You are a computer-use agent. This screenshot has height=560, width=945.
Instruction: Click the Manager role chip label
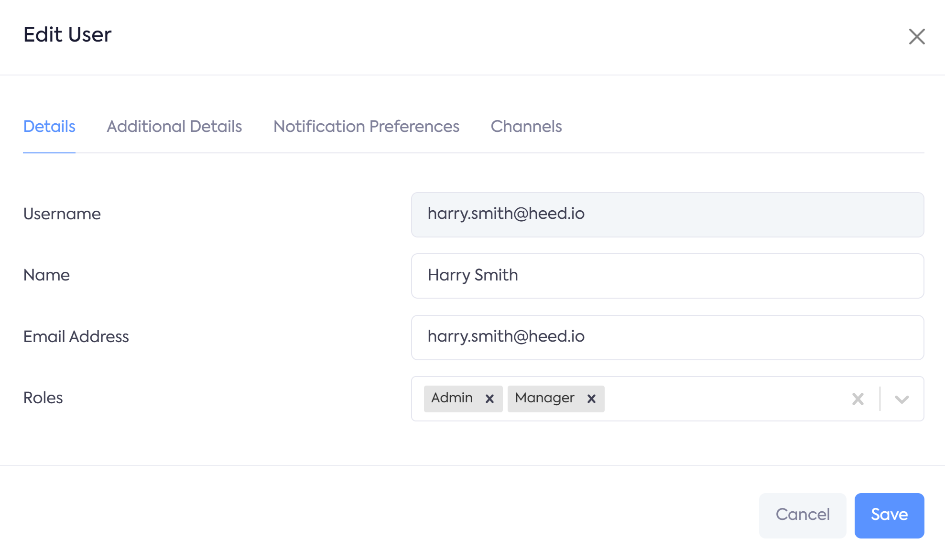pyautogui.click(x=544, y=398)
